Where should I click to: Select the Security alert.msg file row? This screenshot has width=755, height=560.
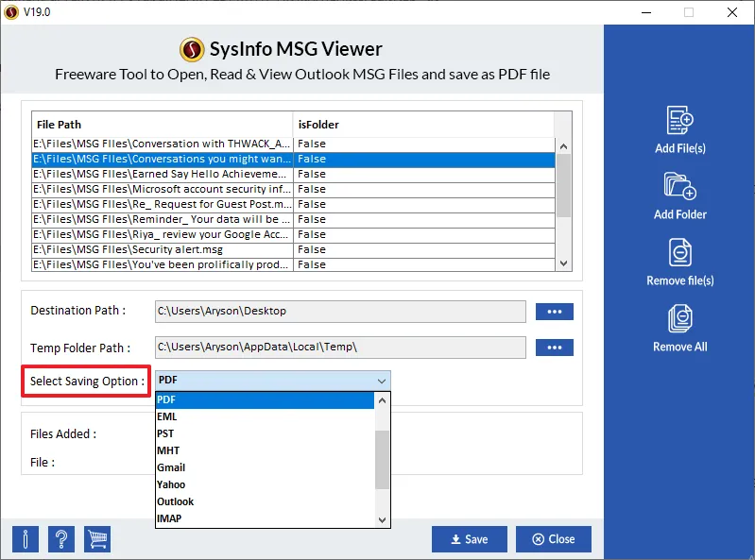[161, 249]
